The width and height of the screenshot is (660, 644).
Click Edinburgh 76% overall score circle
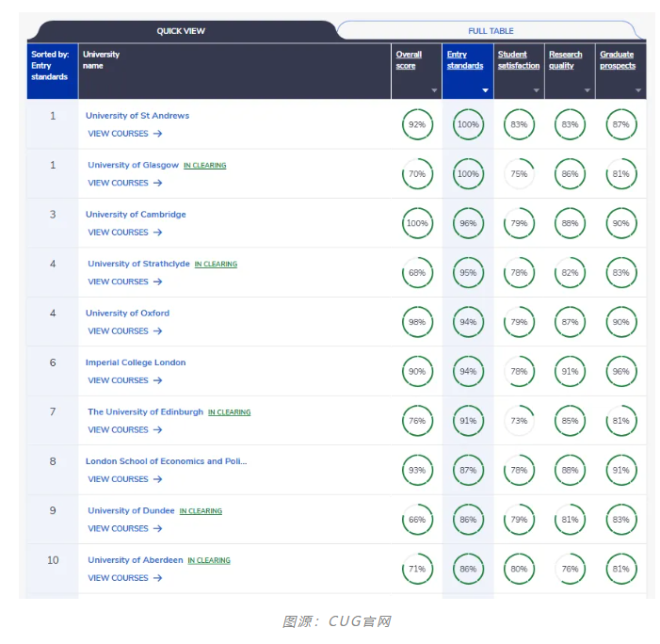coord(417,421)
